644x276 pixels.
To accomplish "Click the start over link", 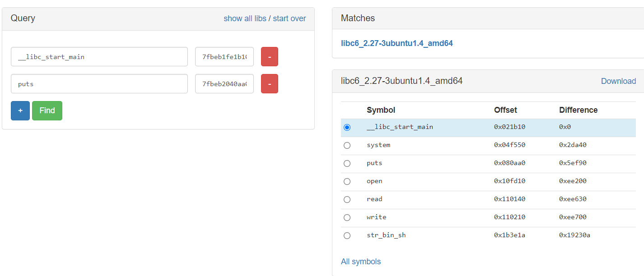I will point(289,18).
